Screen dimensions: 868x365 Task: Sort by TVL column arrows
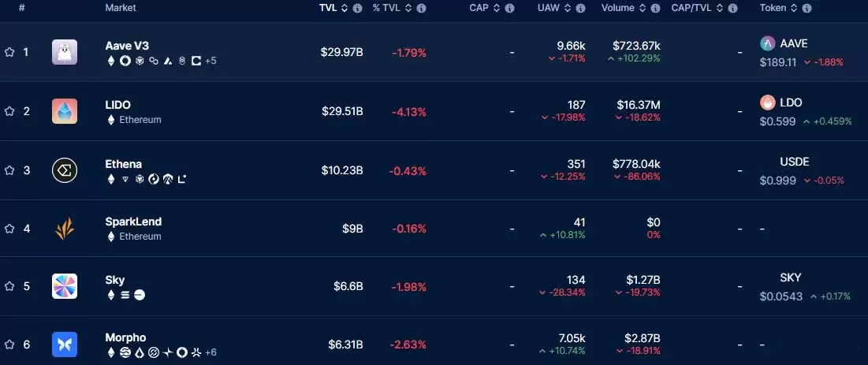[345, 8]
